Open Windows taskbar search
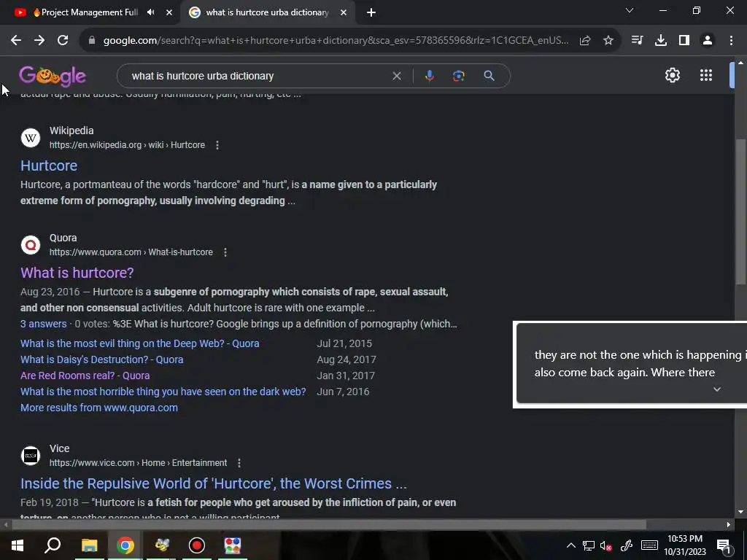The image size is (747, 560). click(x=53, y=545)
